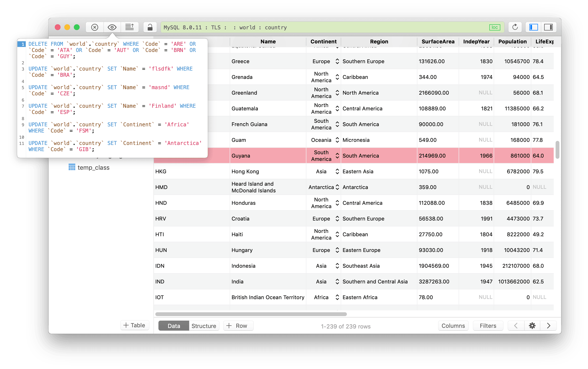Open Continent dropdown for Croatia row

click(x=337, y=219)
